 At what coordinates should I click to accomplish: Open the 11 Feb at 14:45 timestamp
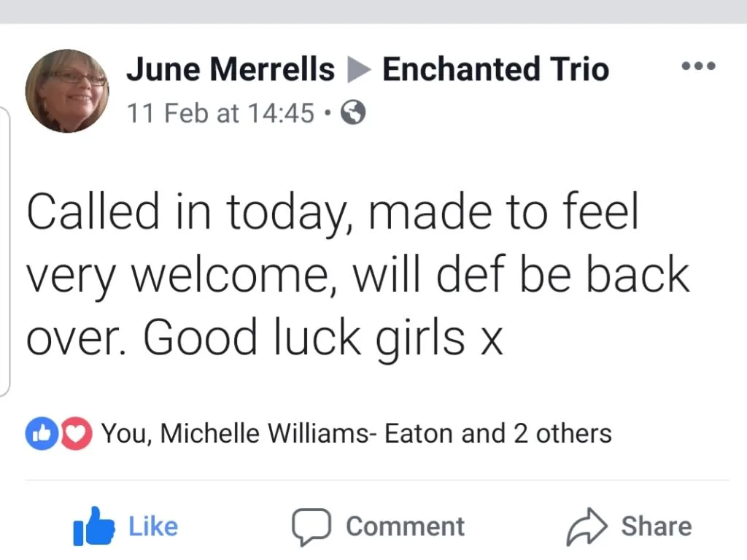pos(220,113)
